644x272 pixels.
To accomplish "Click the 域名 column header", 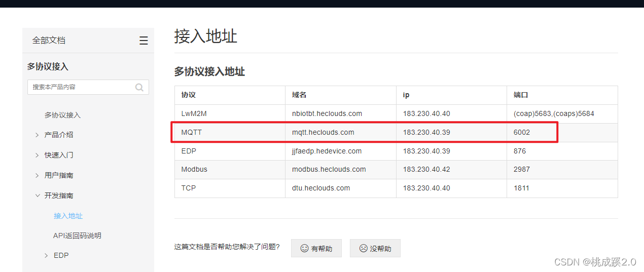I will pyautogui.click(x=341, y=95).
